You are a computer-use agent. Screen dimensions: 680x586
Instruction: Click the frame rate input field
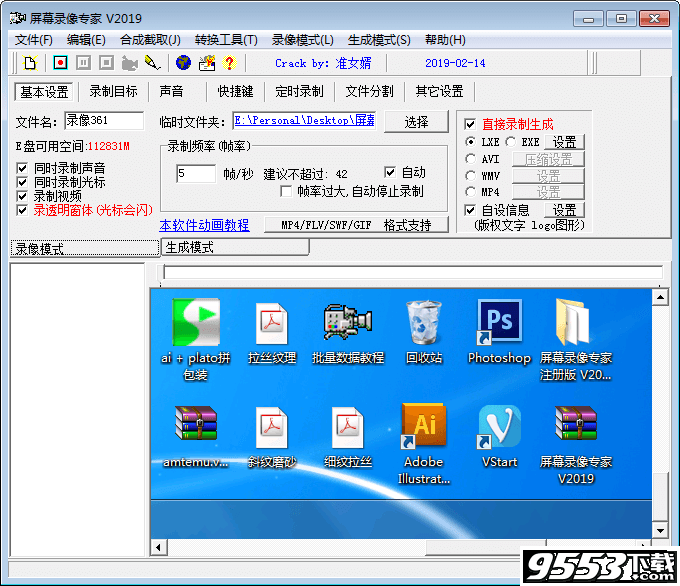coord(196,174)
